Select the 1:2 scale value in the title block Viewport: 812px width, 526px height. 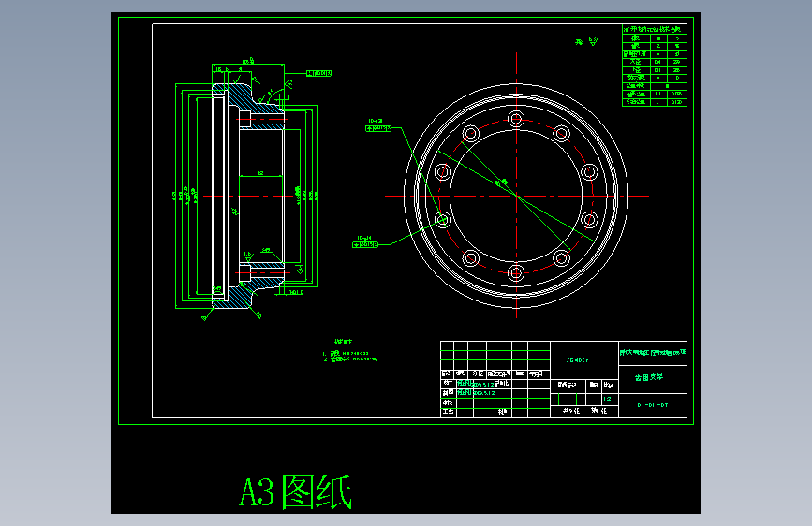[x=608, y=399]
